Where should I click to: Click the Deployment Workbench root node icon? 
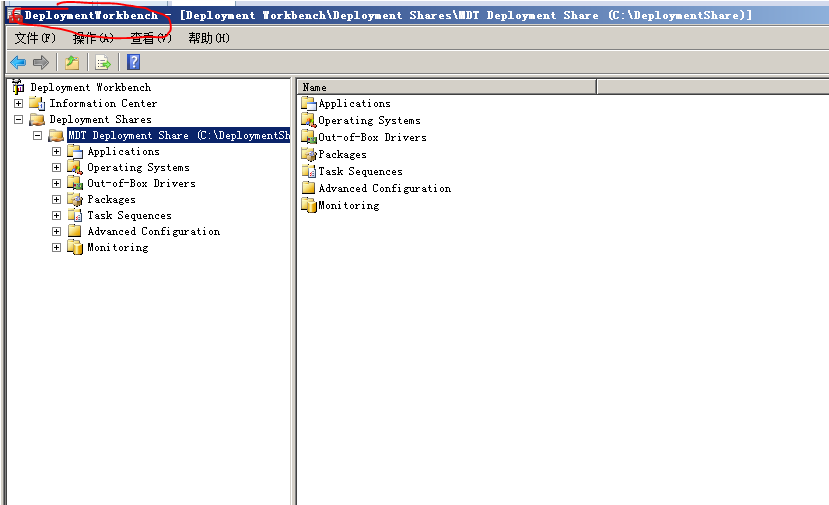click(19, 86)
